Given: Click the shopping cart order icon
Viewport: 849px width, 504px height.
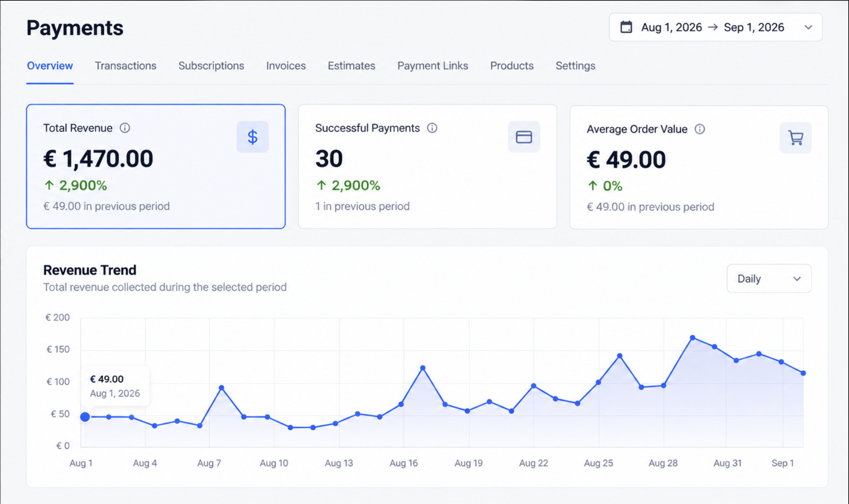Looking at the screenshot, I should (x=796, y=138).
